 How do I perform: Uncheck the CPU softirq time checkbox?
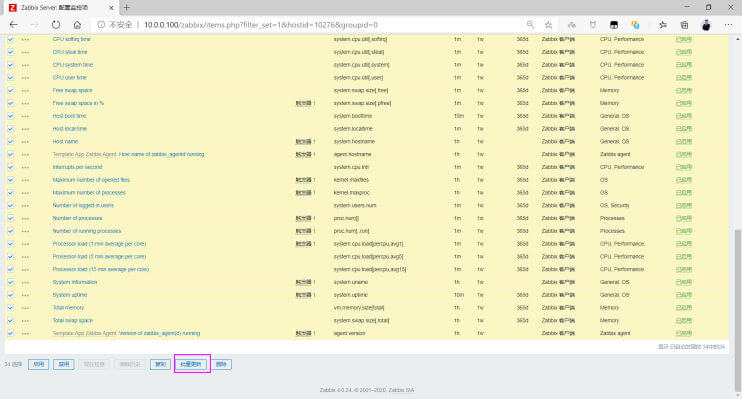click(x=10, y=39)
